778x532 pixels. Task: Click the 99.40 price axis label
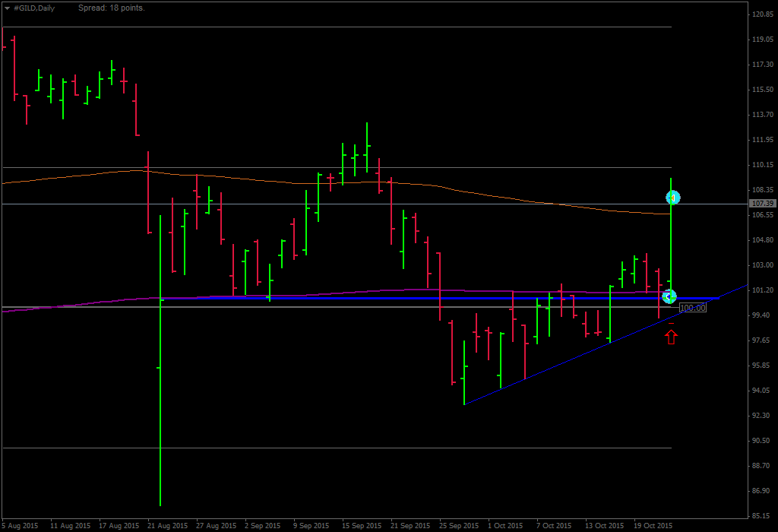pyautogui.click(x=761, y=315)
